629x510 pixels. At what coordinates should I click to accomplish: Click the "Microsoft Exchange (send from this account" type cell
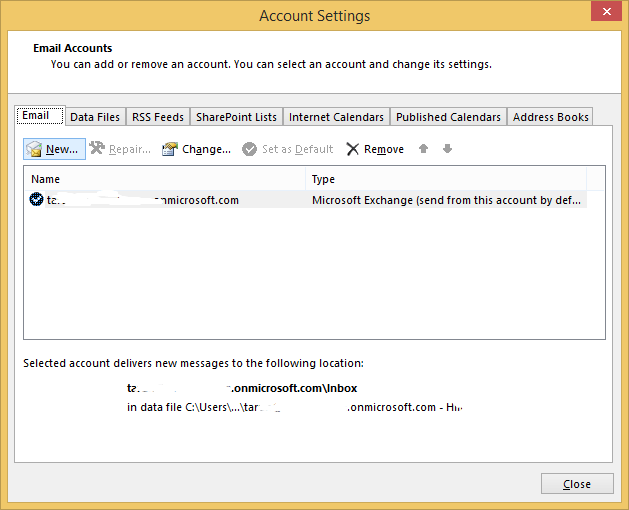coord(446,200)
